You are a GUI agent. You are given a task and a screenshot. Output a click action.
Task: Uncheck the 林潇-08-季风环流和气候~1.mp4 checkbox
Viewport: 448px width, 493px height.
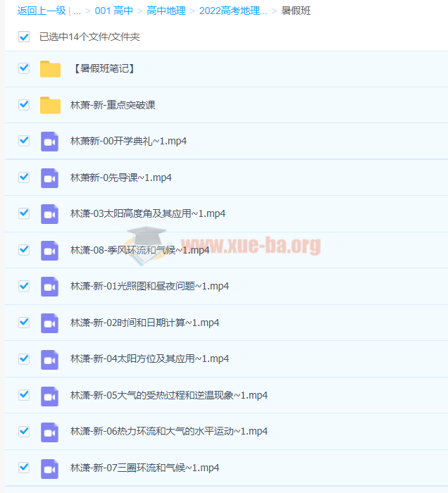coord(24,249)
